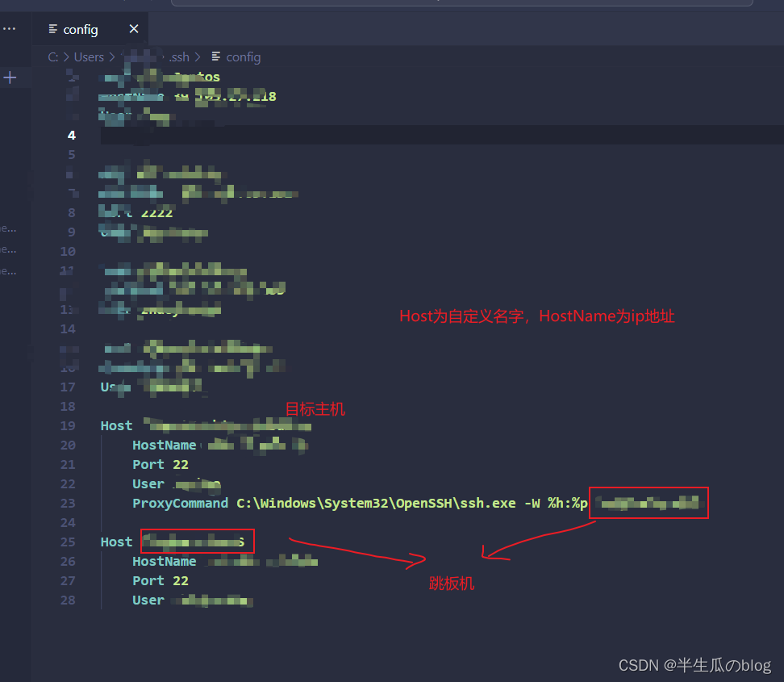Select 'C:' in the breadcrumb path
The image size is (784, 682).
click(53, 57)
